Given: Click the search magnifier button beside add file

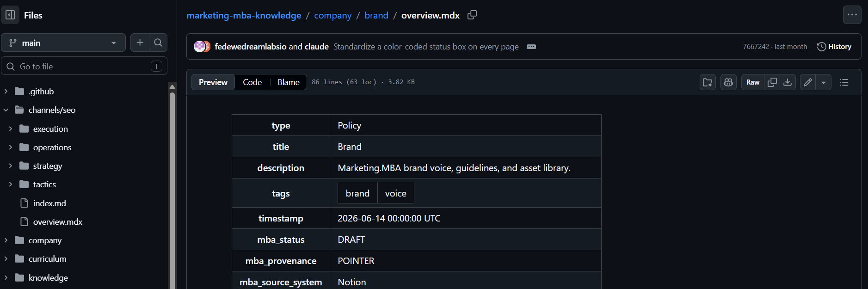Looking at the screenshot, I should [x=158, y=43].
